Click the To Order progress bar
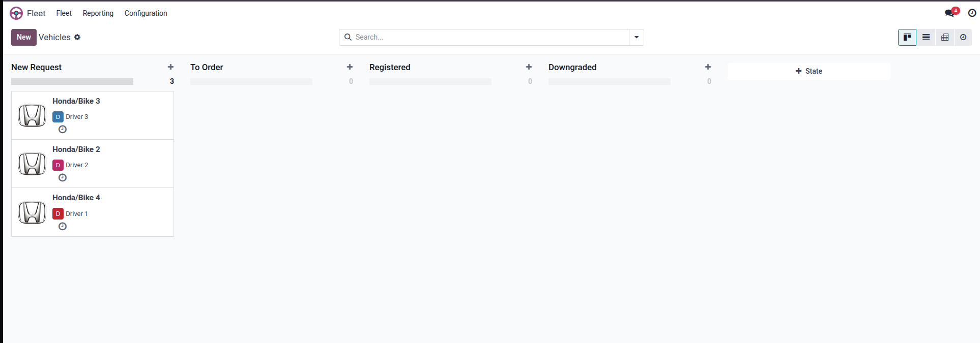 coord(251,81)
